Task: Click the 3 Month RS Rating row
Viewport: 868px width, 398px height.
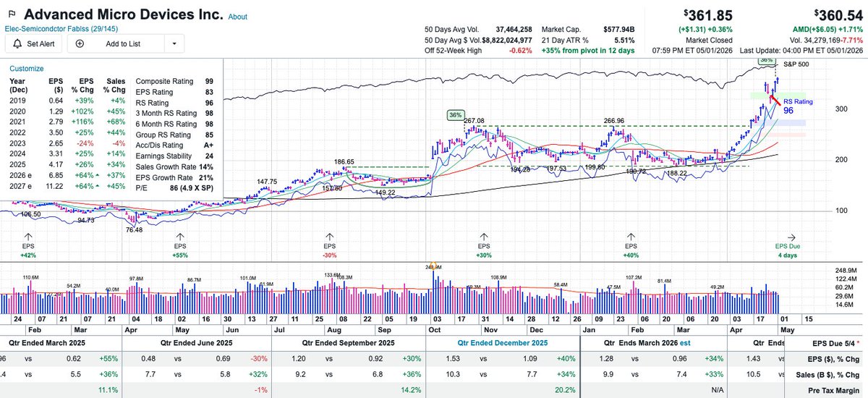Action: point(175,114)
